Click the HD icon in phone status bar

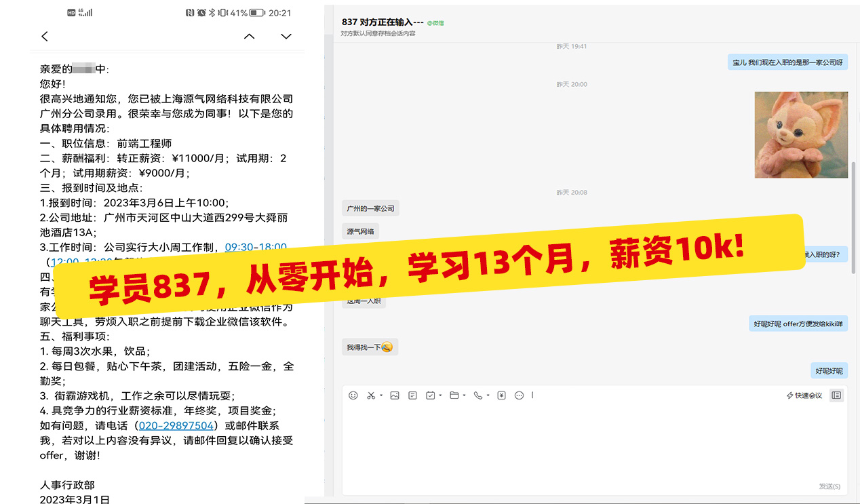point(71,13)
